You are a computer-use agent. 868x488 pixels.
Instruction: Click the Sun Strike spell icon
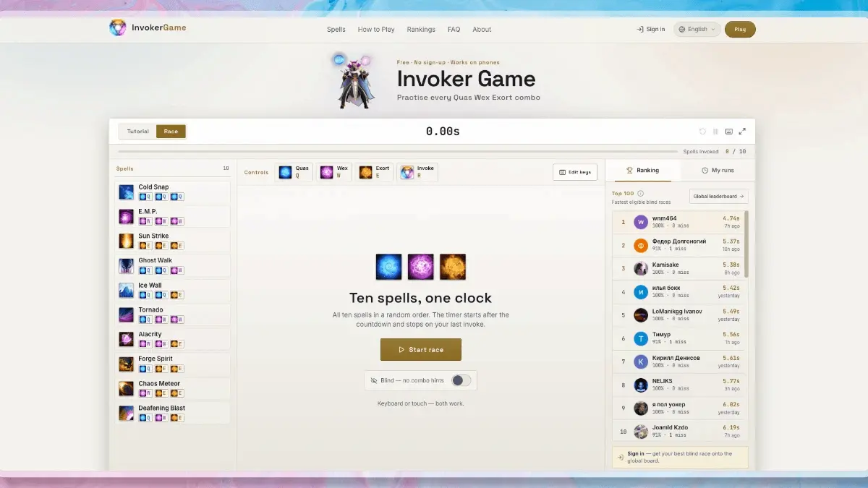click(126, 241)
